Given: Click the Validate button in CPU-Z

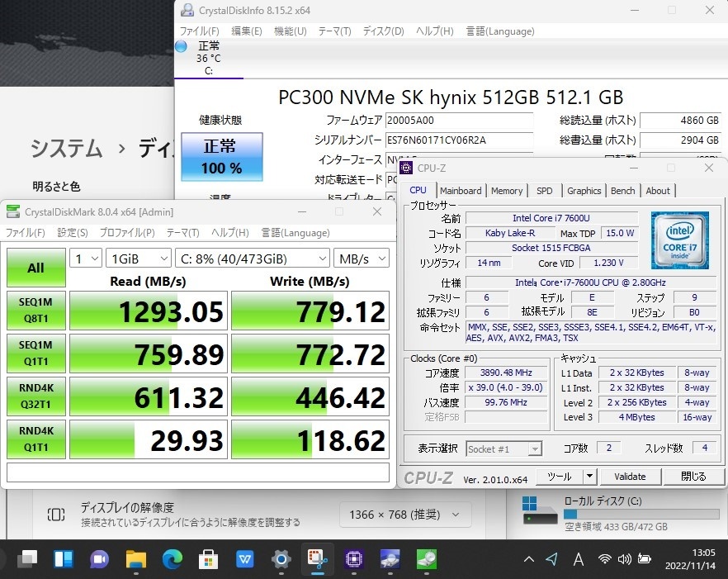Looking at the screenshot, I should point(631,477).
